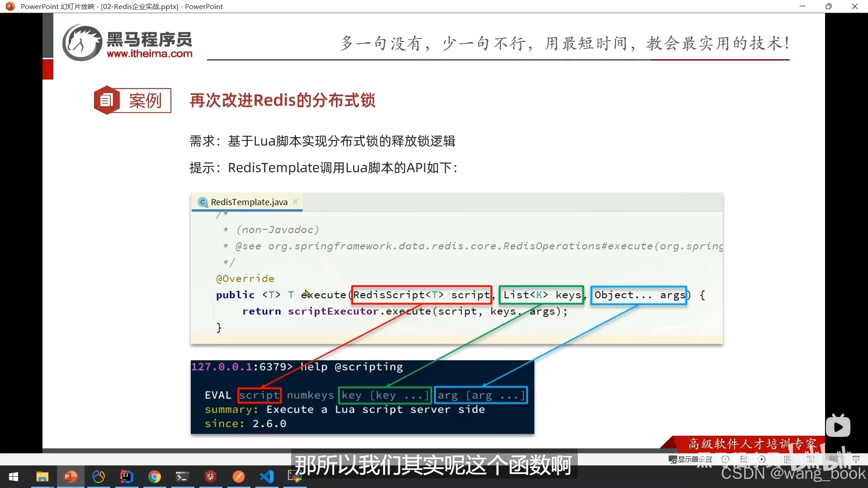Open Redis desktop manager taskbar icon
Image resolution: width=868 pixels, height=488 pixels.
point(211,477)
